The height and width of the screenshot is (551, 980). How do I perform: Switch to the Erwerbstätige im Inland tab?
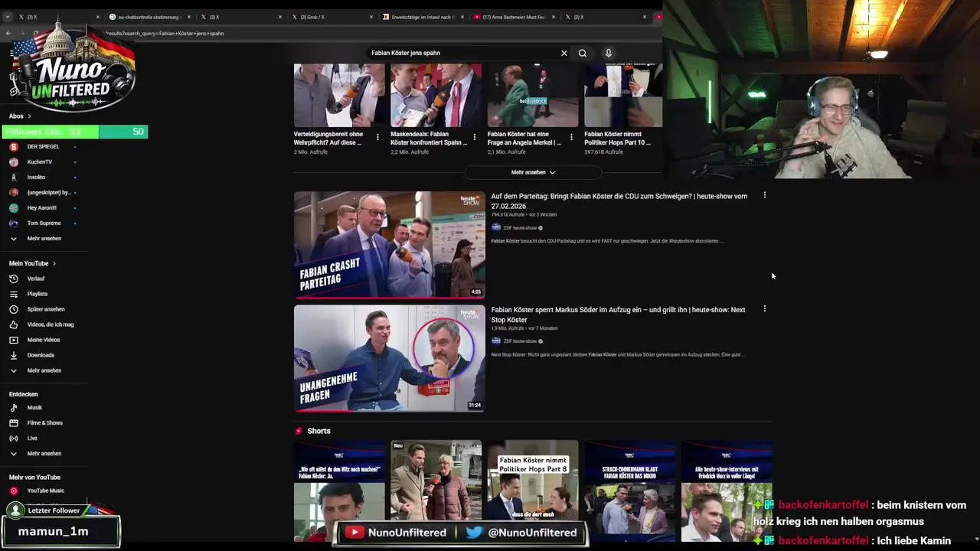point(423,17)
